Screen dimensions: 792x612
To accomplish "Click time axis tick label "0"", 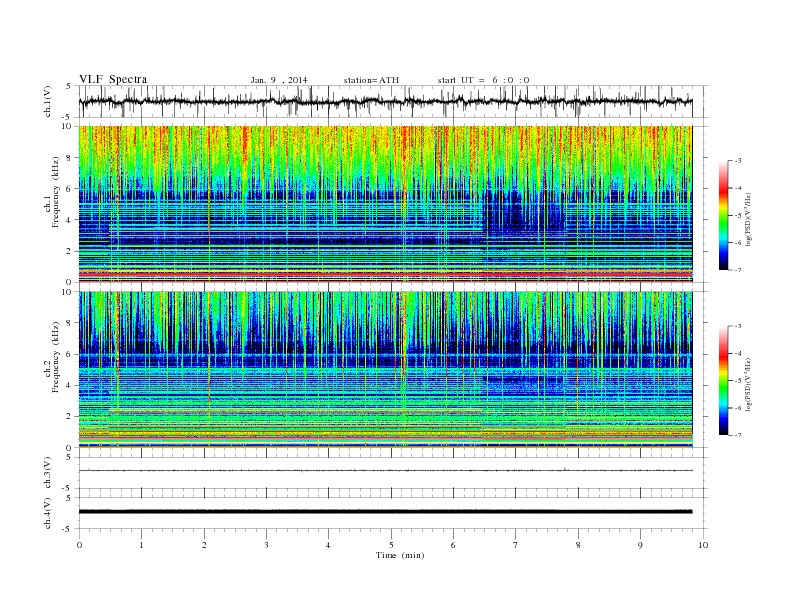I will [x=79, y=545].
